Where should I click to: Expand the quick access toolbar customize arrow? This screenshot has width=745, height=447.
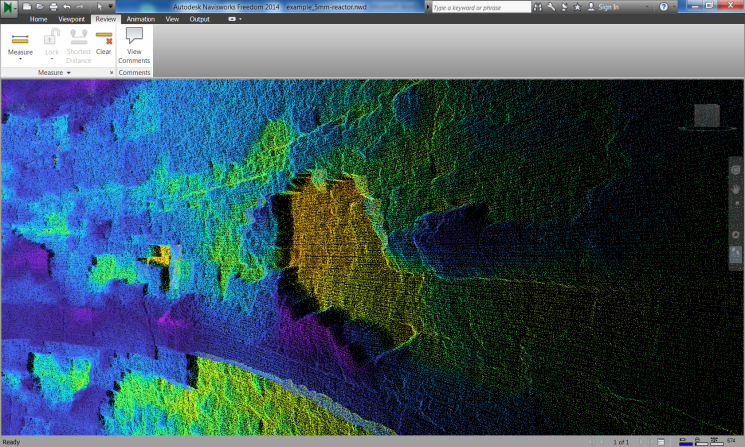pyautogui.click(x=112, y=6)
